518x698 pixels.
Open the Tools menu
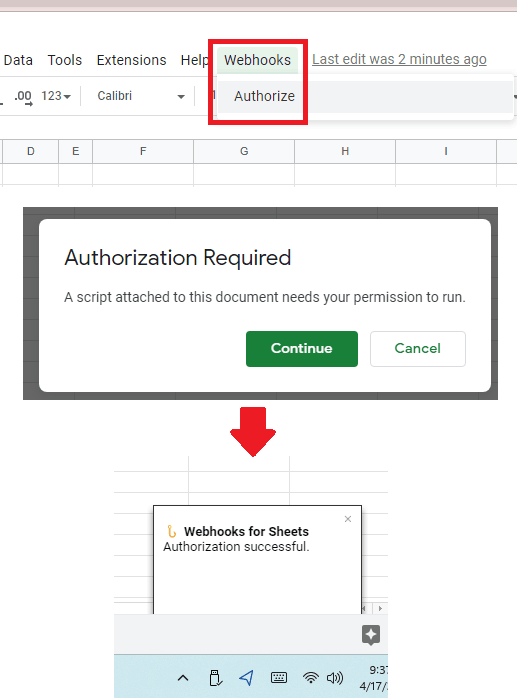tap(65, 60)
